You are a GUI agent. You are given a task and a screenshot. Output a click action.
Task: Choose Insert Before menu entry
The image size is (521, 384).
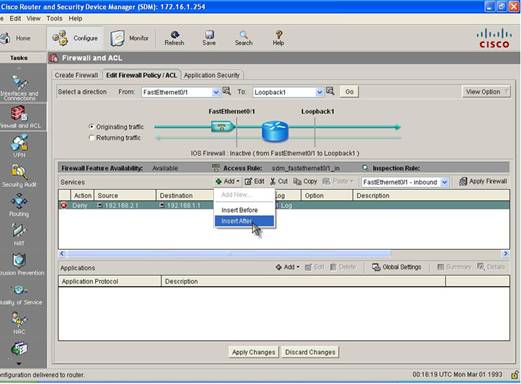[244, 210]
